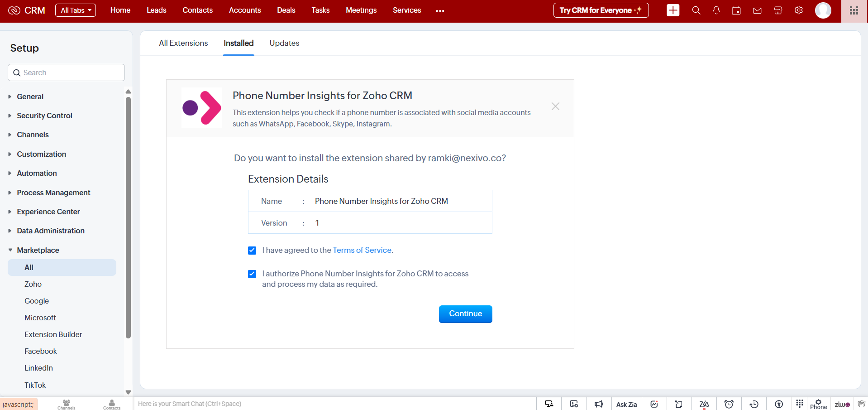Click the CRM logo icon
The image size is (868, 410).
click(14, 10)
